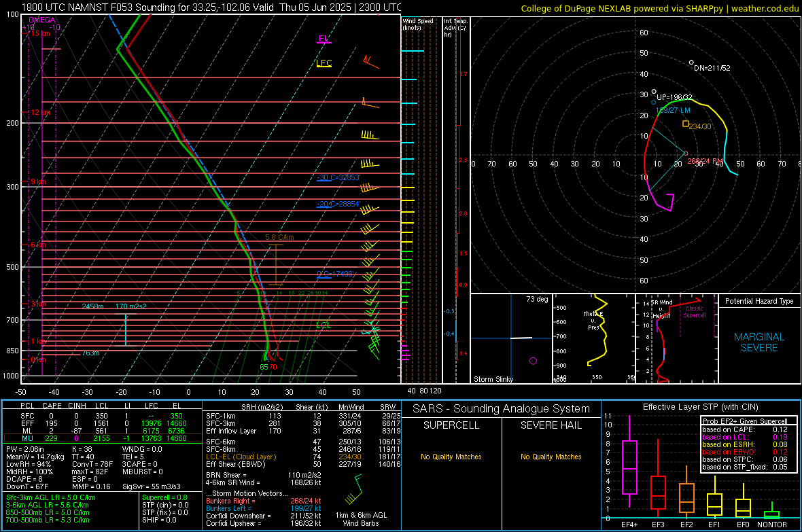Select the highlighted MU parcel row

[103, 438]
